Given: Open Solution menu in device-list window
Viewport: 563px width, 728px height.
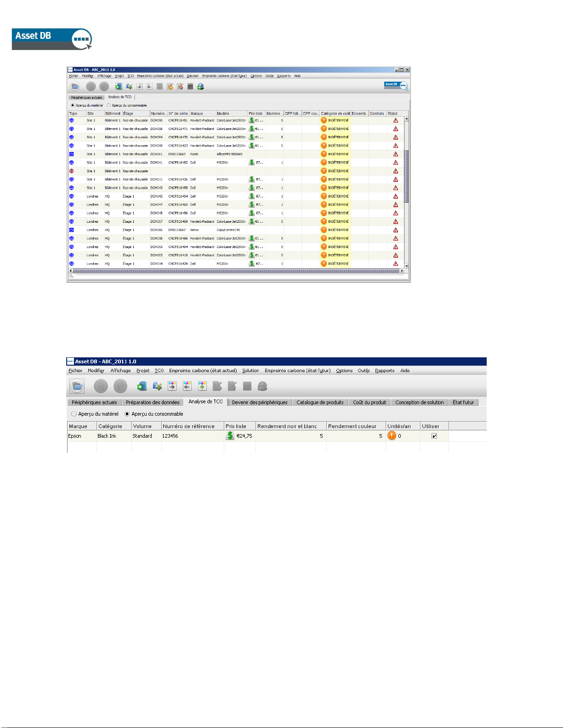Looking at the screenshot, I should (x=193, y=76).
